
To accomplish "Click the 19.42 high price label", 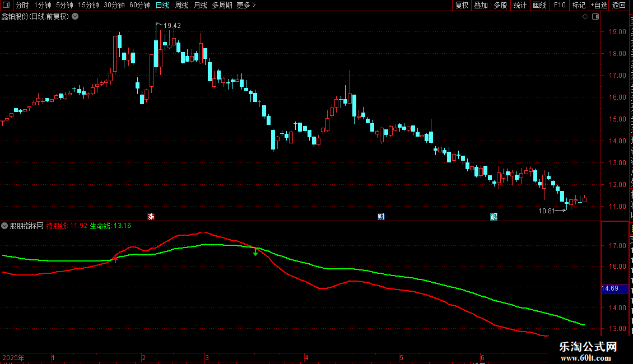I will pos(172,25).
